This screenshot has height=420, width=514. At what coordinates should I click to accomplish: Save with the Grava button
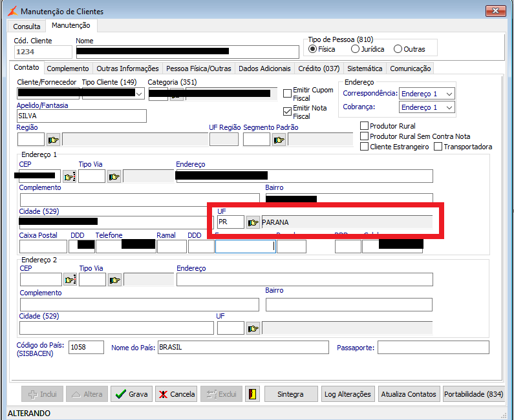tap(131, 394)
